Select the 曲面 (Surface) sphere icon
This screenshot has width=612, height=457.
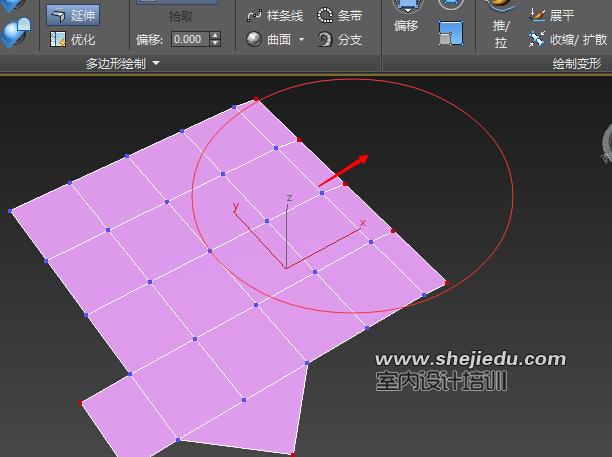[x=254, y=40]
